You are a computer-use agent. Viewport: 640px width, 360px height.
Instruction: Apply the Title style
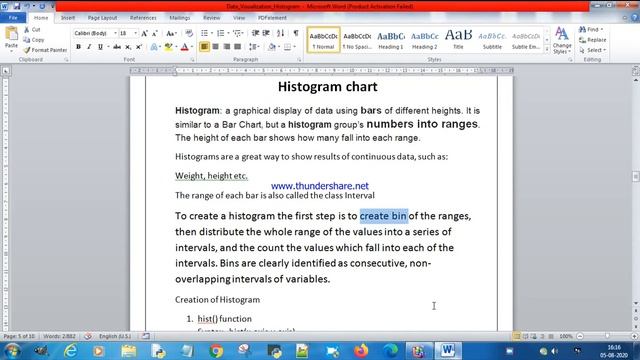click(458, 40)
